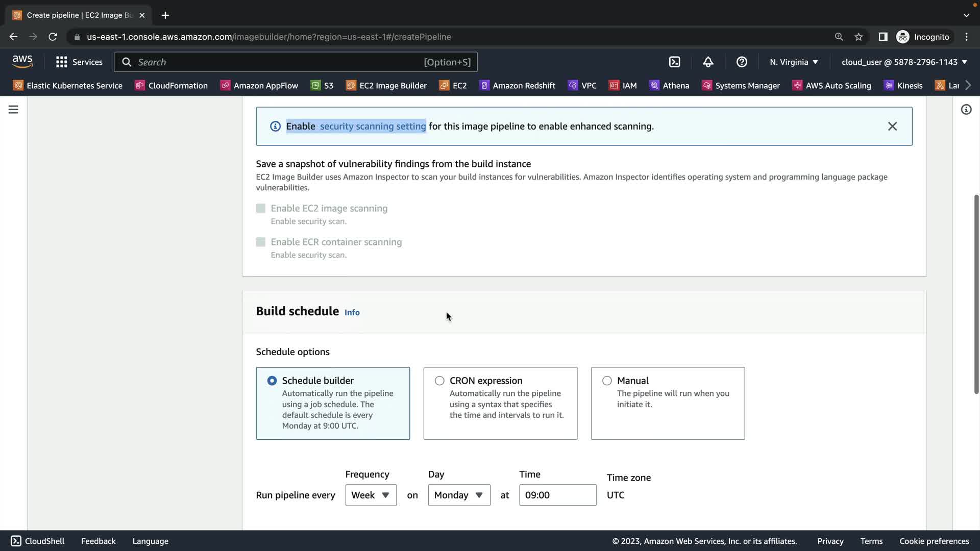This screenshot has height=551, width=980.
Task: Open the Services grid menu
Action: pos(79,62)
